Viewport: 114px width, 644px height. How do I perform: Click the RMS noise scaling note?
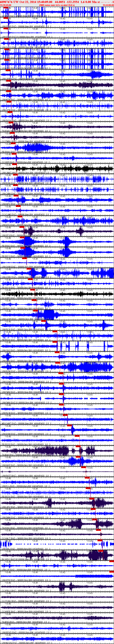57,5
